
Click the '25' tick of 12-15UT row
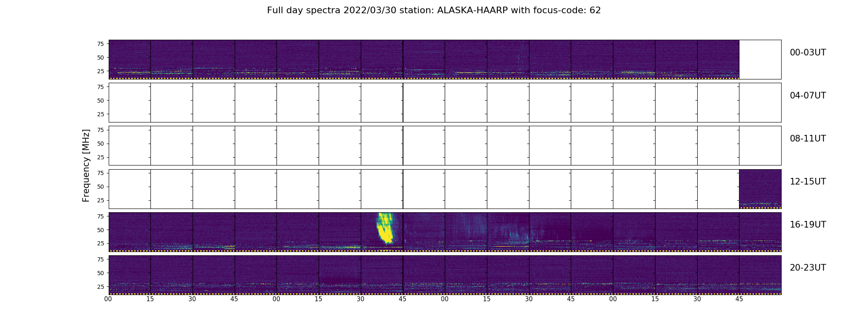click(x=100, y=200)
